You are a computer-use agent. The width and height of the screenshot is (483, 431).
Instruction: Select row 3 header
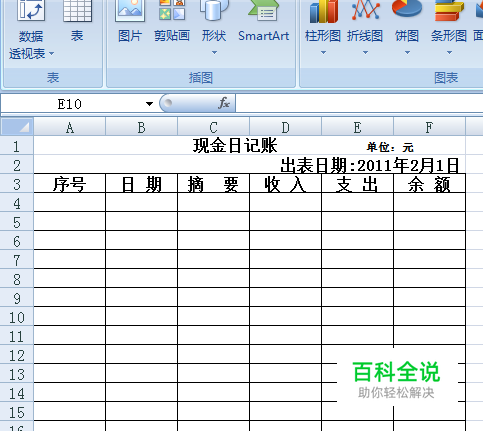coord(17,184)
